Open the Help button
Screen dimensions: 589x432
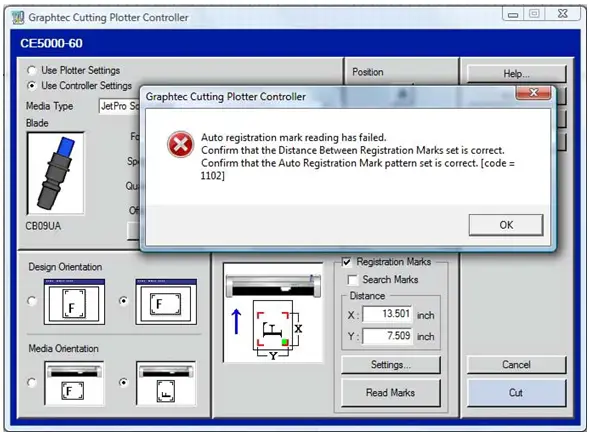(x=517, y=74)
